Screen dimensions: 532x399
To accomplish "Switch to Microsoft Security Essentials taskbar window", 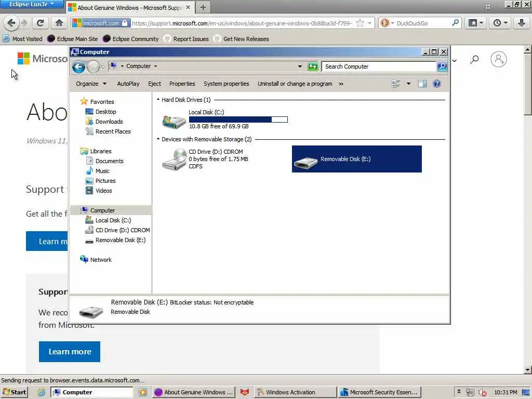I will pos(380,392).
